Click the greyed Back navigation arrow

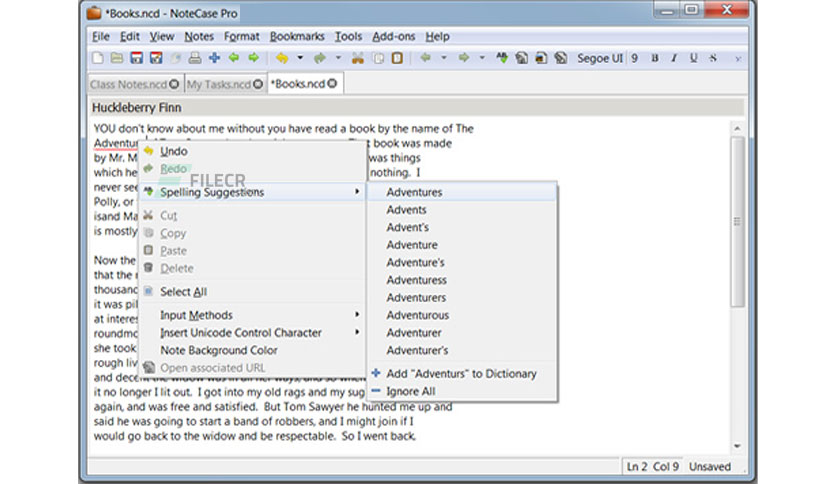(425, 58)
